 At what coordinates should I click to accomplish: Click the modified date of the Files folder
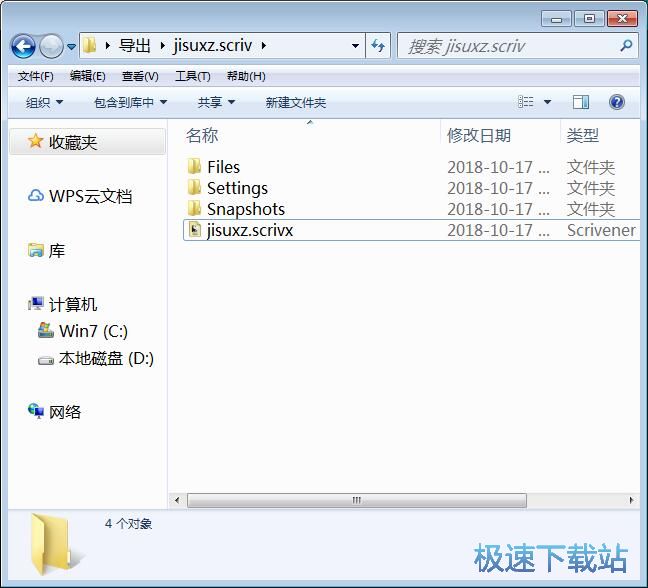(x=498, y=167)
